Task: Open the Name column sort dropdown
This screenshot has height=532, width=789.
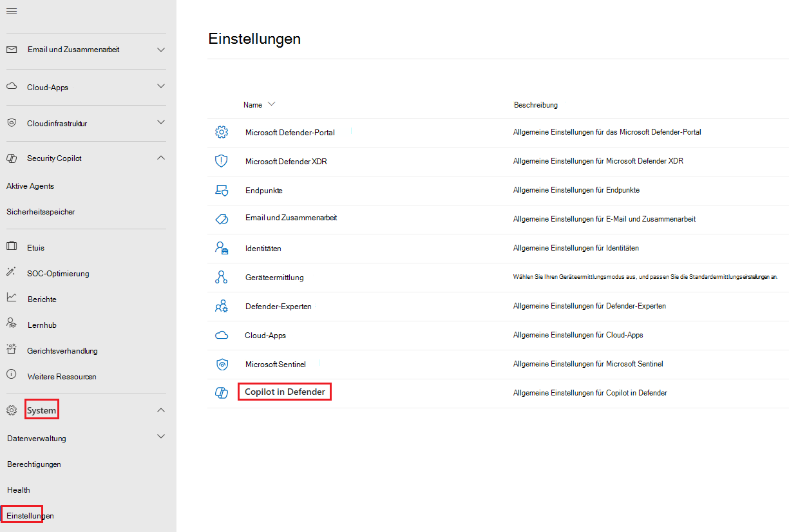Action: (271, 104)
